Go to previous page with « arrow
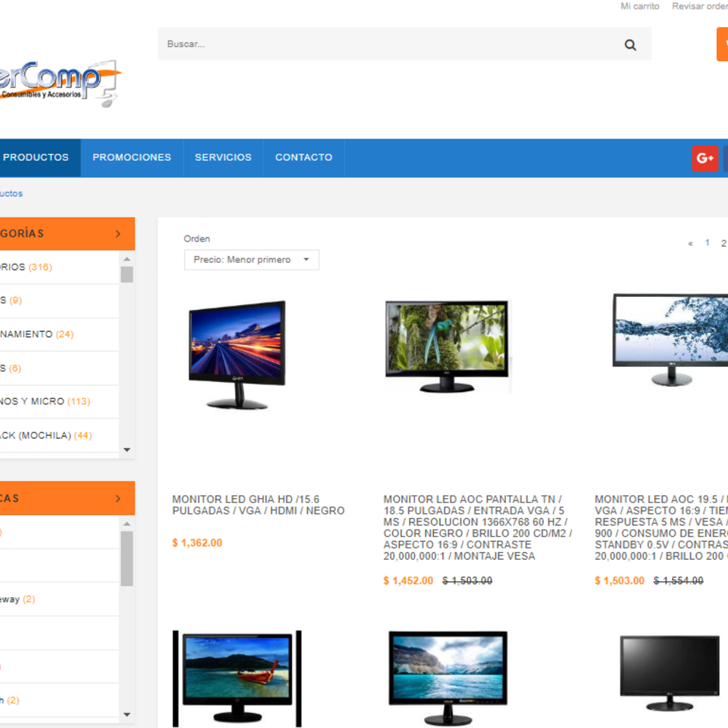Screen dimensions: 728x728 tap(690, 243)
